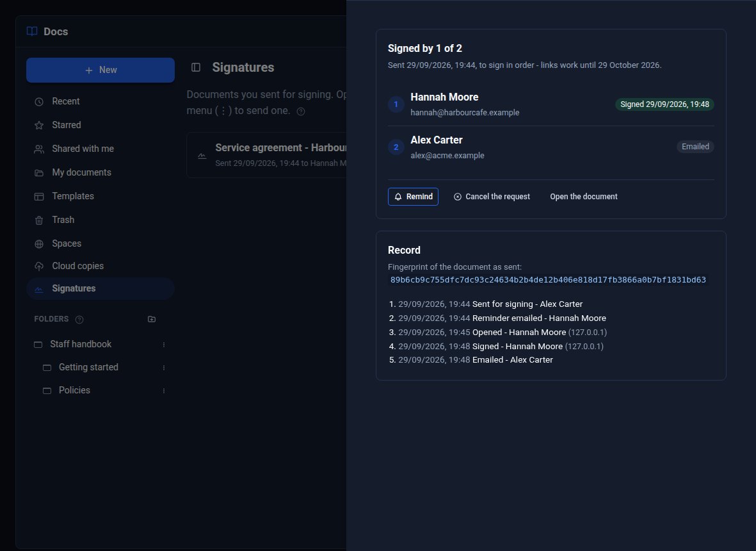Click Open the document
The width and height of the screenshot is (756, 551).
point(583,197)
